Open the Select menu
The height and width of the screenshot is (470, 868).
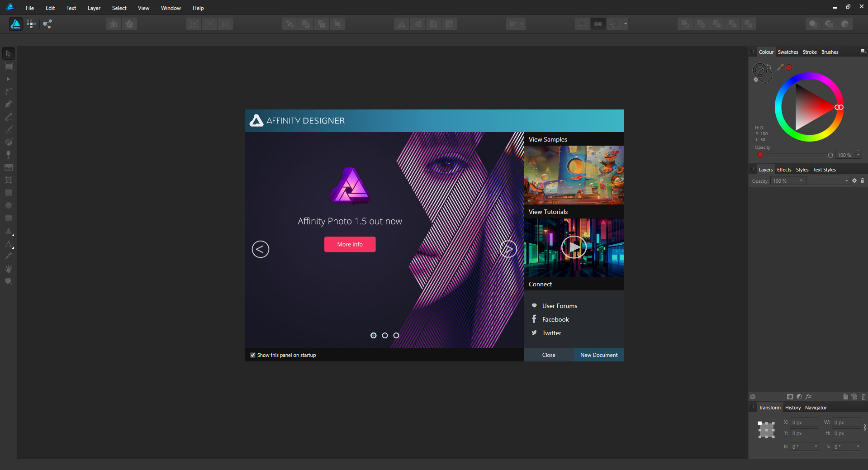click(x=119, y=8)
